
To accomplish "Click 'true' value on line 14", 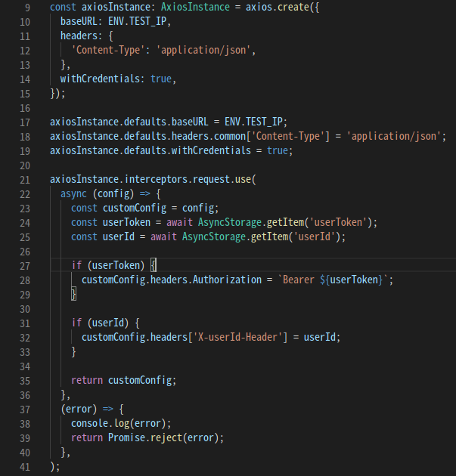I will [x=161, y=79].
